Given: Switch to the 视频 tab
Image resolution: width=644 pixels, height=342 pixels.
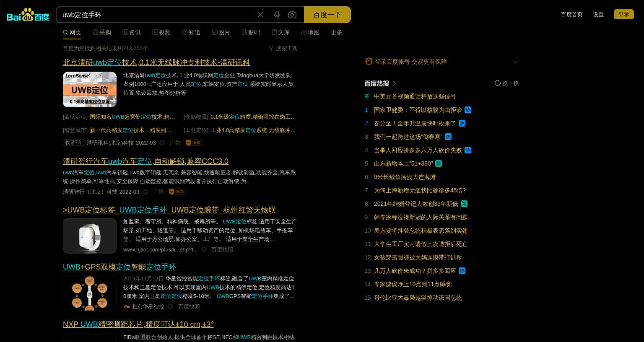Looking at the screenshot, I should click(161, 32).
